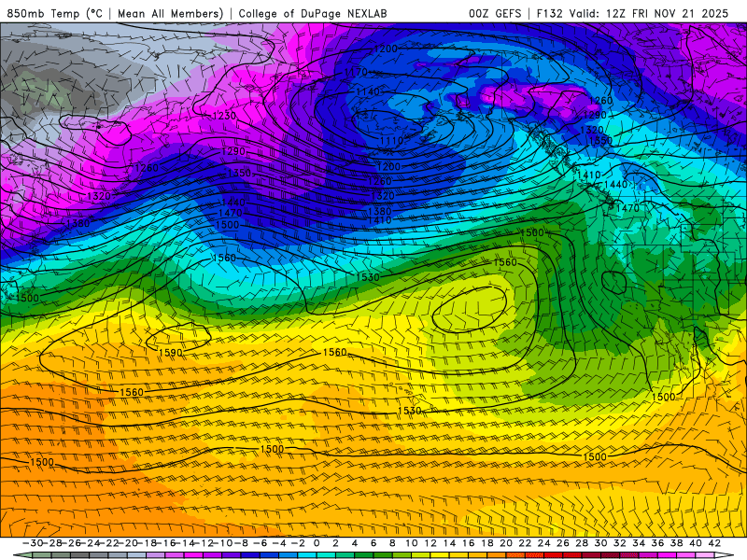
Task: Click the '00Z GEFS' model run label
Action: tap(495, 13)
